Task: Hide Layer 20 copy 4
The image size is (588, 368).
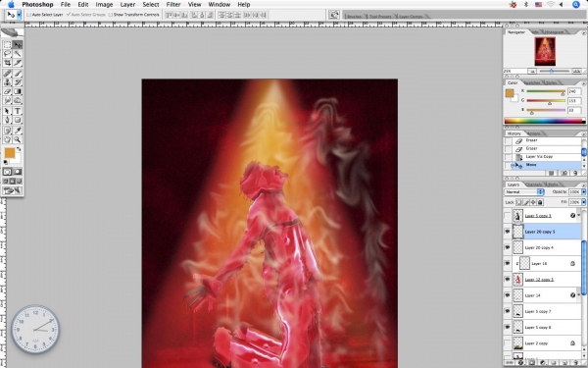Action: 508,247
